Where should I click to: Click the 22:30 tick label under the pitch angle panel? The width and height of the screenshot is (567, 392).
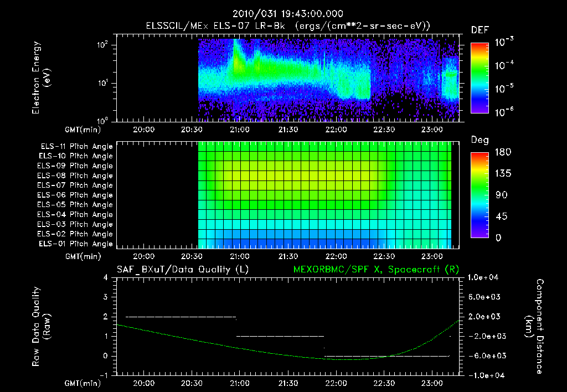click(x=384, y=256)
